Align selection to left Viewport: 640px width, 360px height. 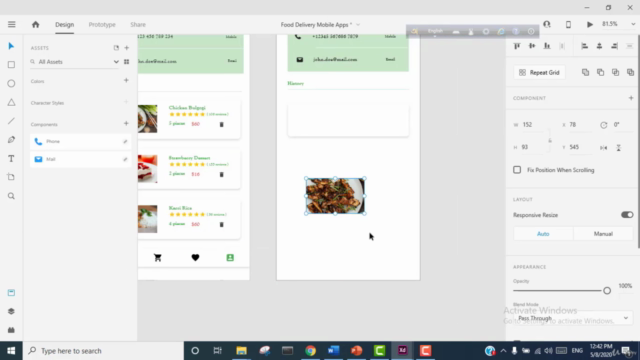tap(584, 46)
